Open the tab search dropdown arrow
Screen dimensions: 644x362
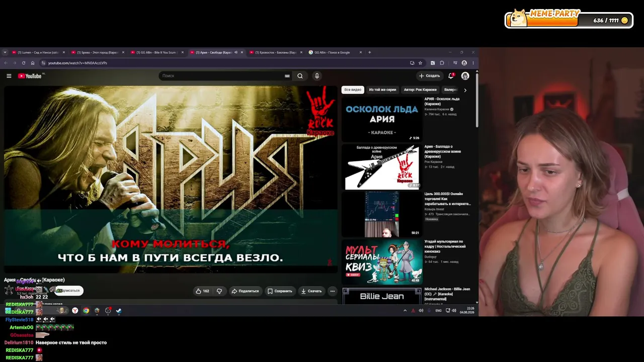tap(5, 52)
